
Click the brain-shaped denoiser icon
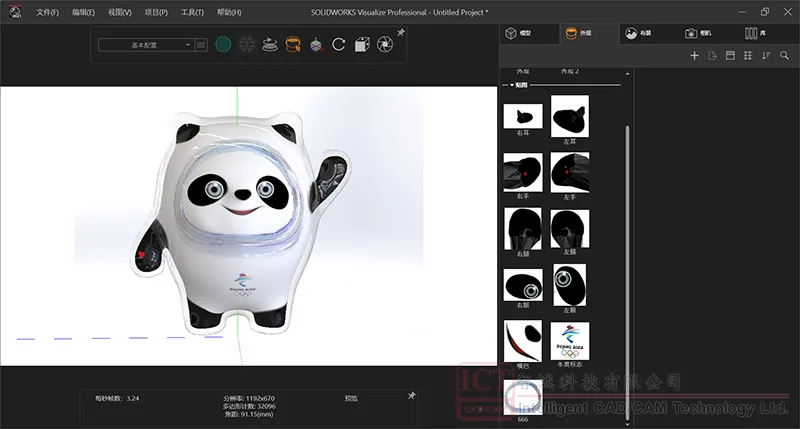pos(247,45)
